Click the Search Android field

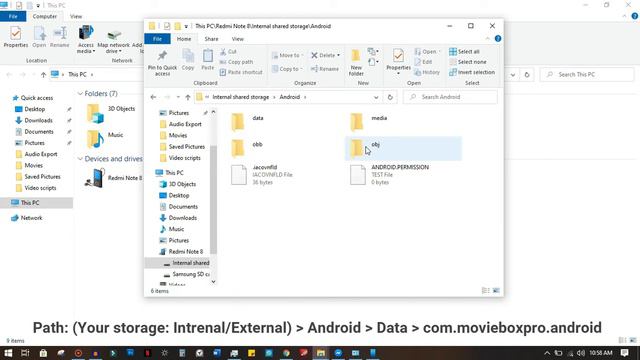coord(450,97)
